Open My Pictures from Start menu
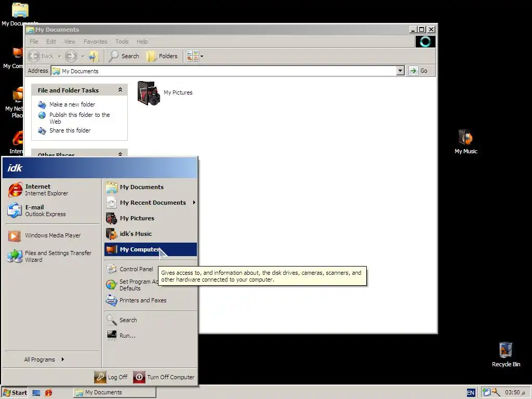Viewport: 532px width, 399px height. click(x=150, y=218)
